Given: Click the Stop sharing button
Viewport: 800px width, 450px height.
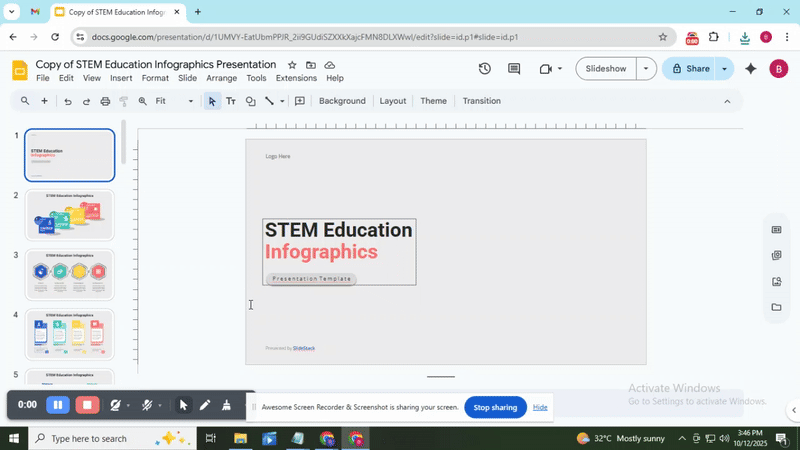Looking at the screenshot, I should pos(495,407).
